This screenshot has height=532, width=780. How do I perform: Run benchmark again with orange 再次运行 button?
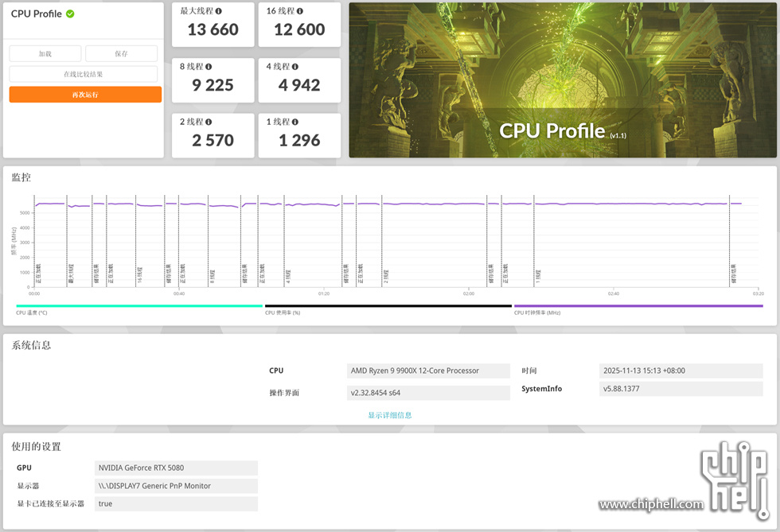[x=85, y=95]
